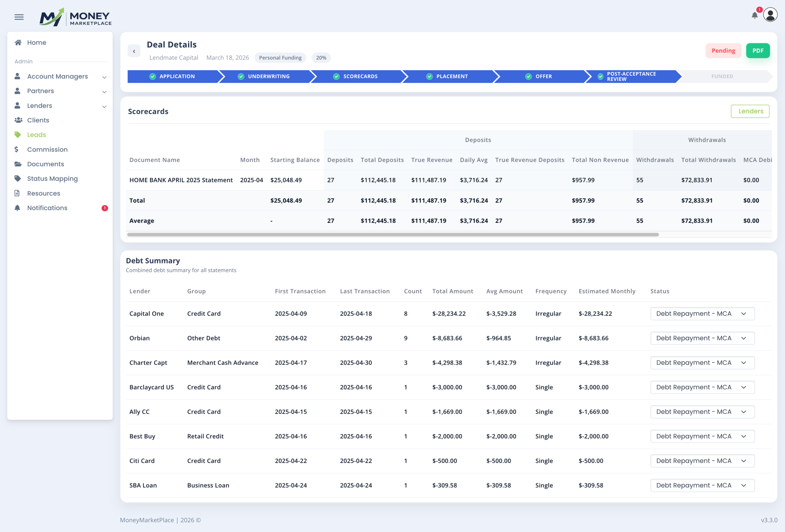Open the notifications bell in the header
Screen dimensions: 785x532
click(x=754, y=15)
